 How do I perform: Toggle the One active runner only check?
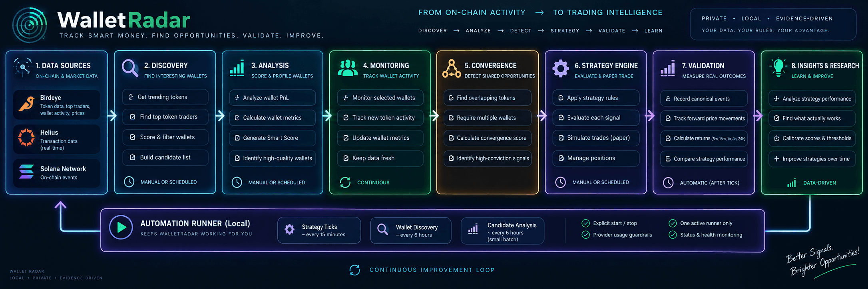(x=673, y=223)
